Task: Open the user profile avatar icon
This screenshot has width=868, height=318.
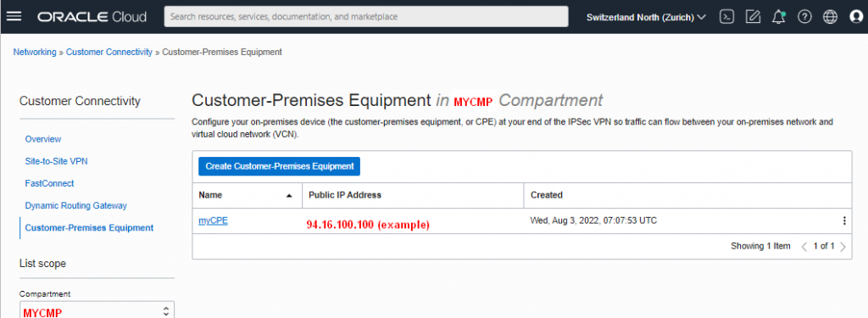Action: pyautogui.click(x=856, y=17)
